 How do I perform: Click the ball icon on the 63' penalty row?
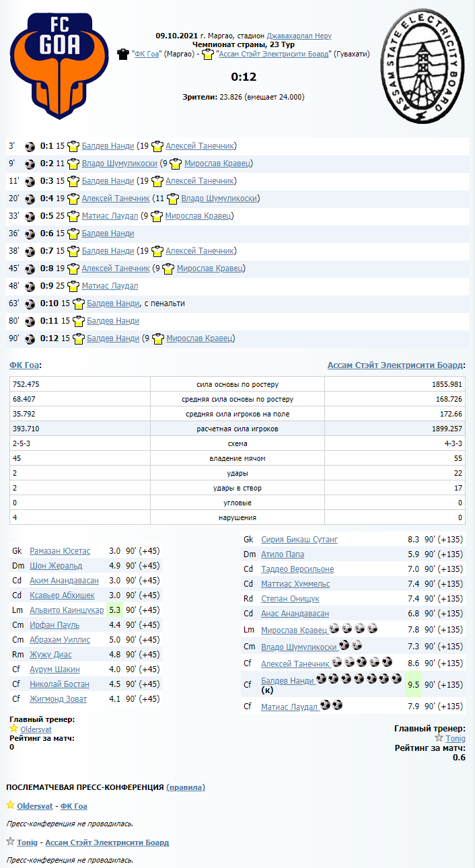pyautogui.click(x=30, y=303)
